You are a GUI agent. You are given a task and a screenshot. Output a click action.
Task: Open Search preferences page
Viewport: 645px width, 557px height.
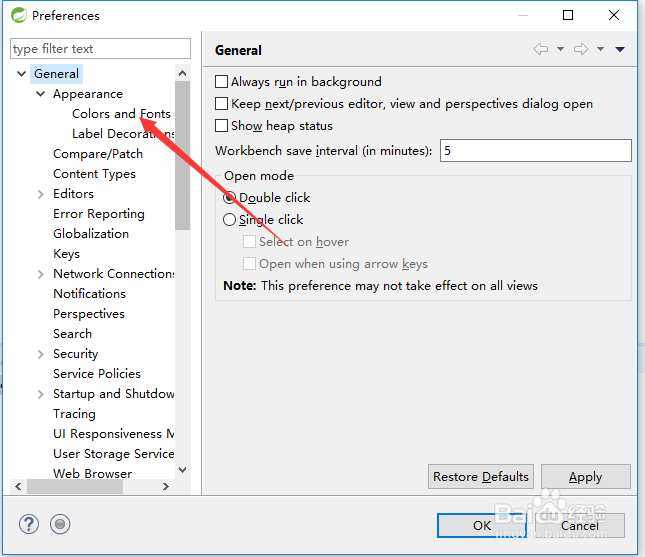(x=72, y=334)
